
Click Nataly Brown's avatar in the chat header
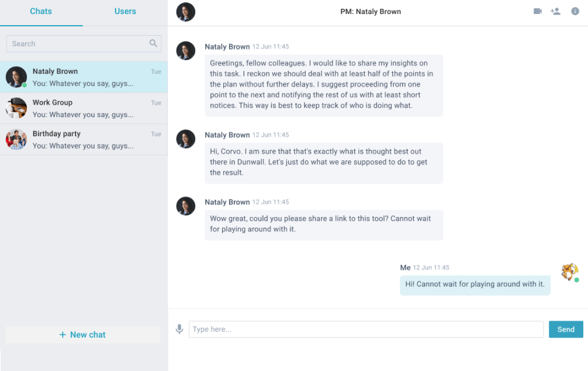[x=186, y=12]
